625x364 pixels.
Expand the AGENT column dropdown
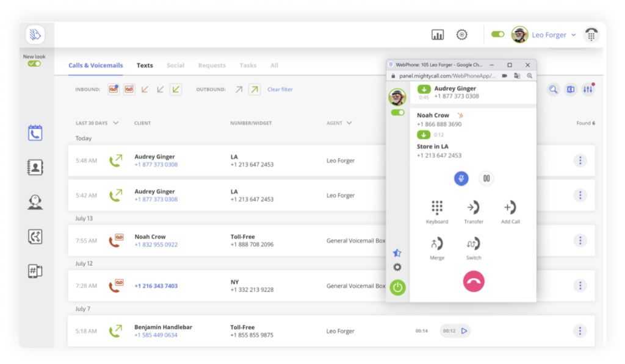[339, 123]
